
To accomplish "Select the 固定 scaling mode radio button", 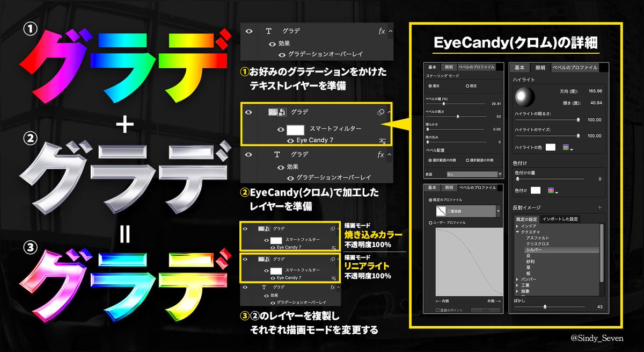I will 467,87.
